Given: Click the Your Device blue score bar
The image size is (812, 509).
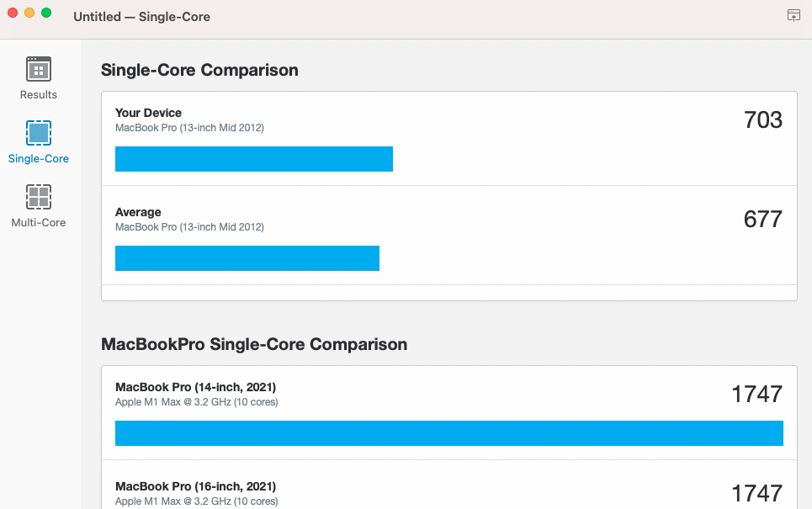Looking at the screenshot, I should (254, 159).
